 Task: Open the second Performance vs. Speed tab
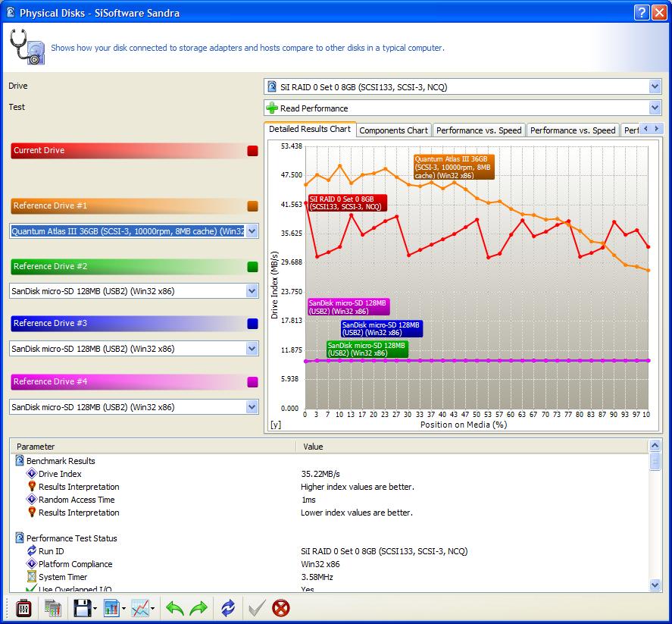[573, 130]
